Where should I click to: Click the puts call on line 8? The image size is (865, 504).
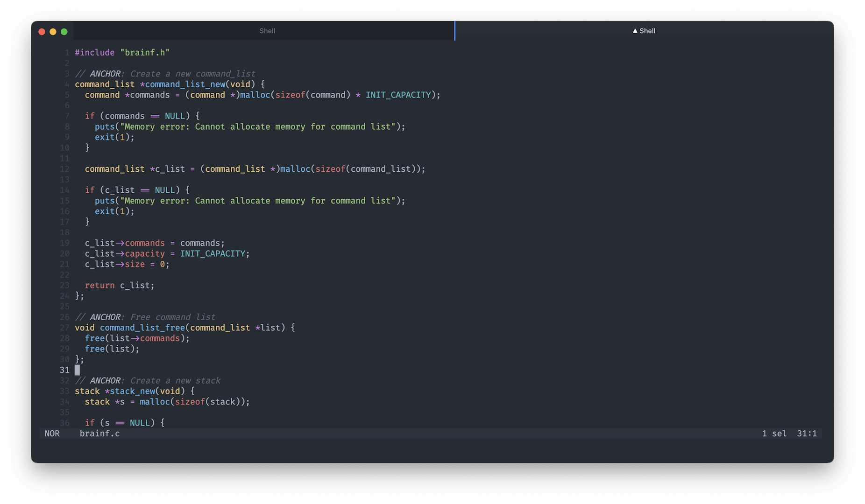tap(250, 127)
